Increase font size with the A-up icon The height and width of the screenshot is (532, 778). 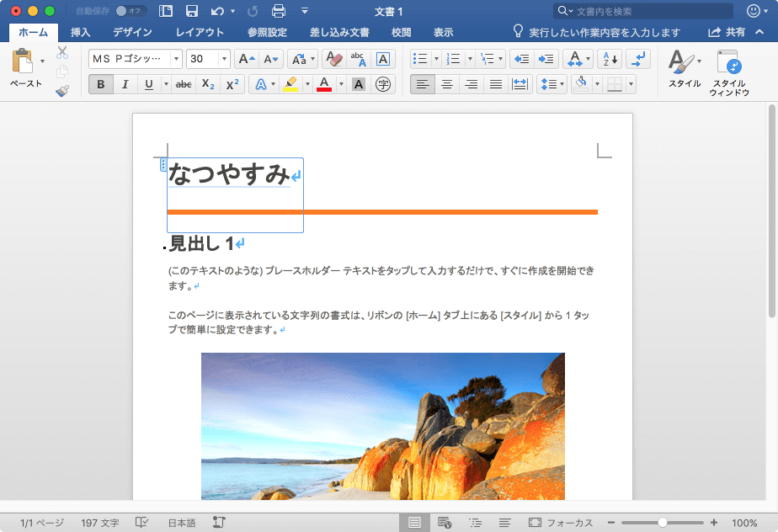click(247, 59)
